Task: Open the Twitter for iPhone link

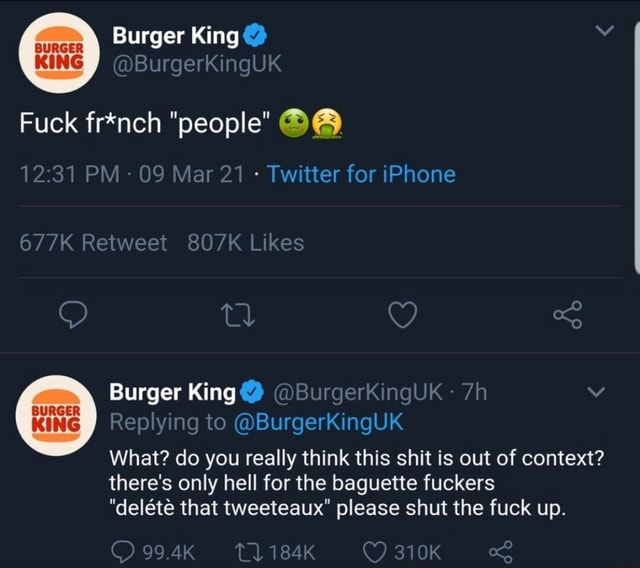Action: [361, 174]
